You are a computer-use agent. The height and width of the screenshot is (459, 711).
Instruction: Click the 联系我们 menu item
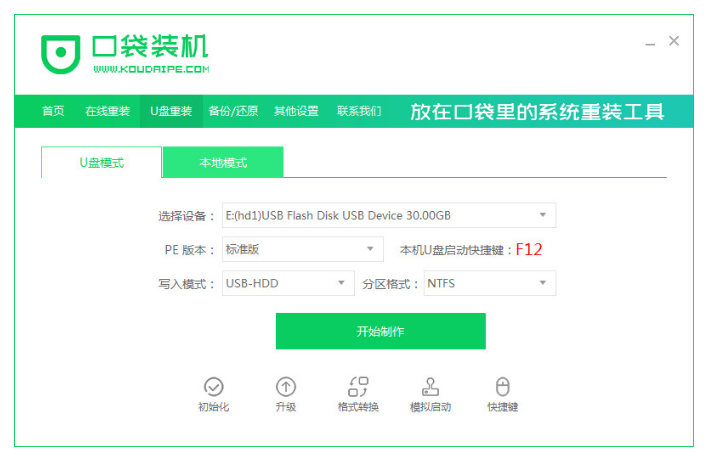click(359, 111)
